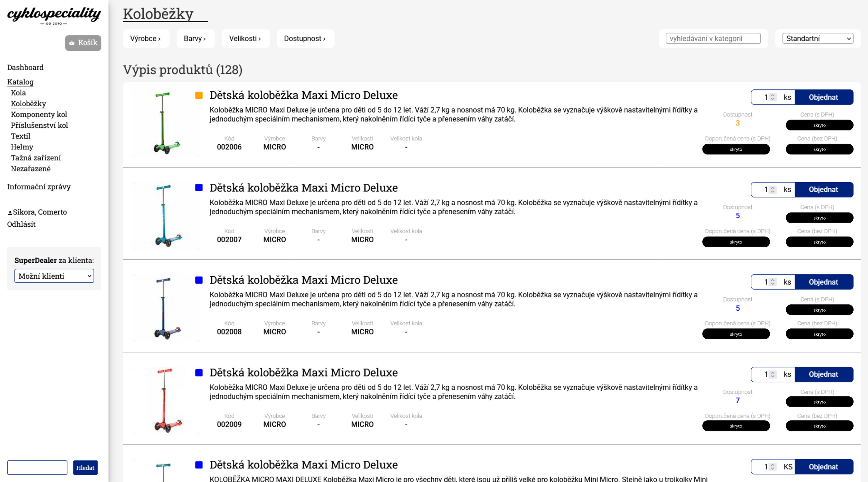Click the teal scooter thumbnail for 002007
The width and height of the screenshot is (868, 482).
166,216
